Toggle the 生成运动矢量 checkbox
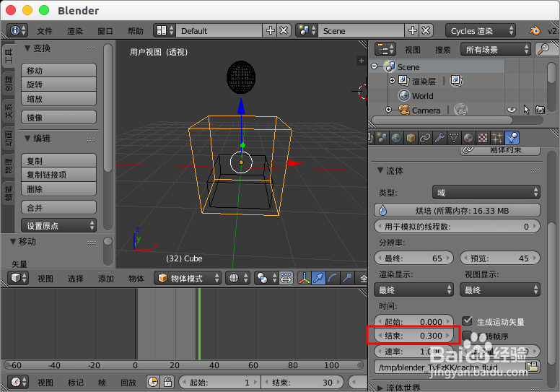Viewport: 560px width, 392px height. tap(467, 321)
